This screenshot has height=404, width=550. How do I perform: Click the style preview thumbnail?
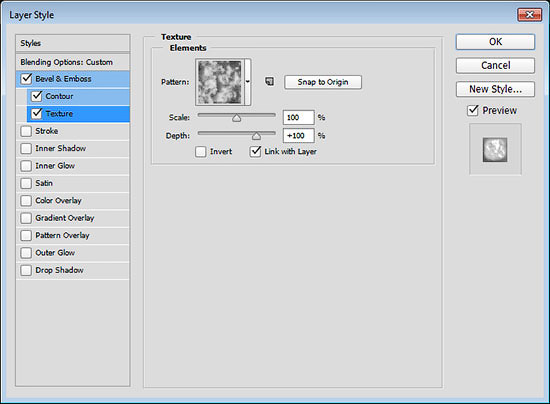click(495, 149)
